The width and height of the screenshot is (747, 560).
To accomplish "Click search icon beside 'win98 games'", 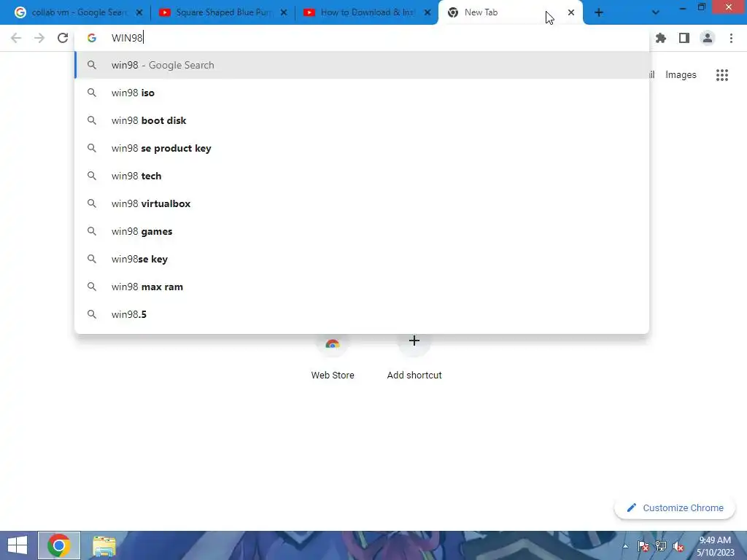I will click(x=92, y=231).
